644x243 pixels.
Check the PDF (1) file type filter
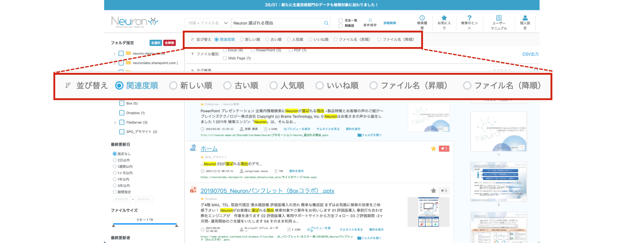(290, 50)
